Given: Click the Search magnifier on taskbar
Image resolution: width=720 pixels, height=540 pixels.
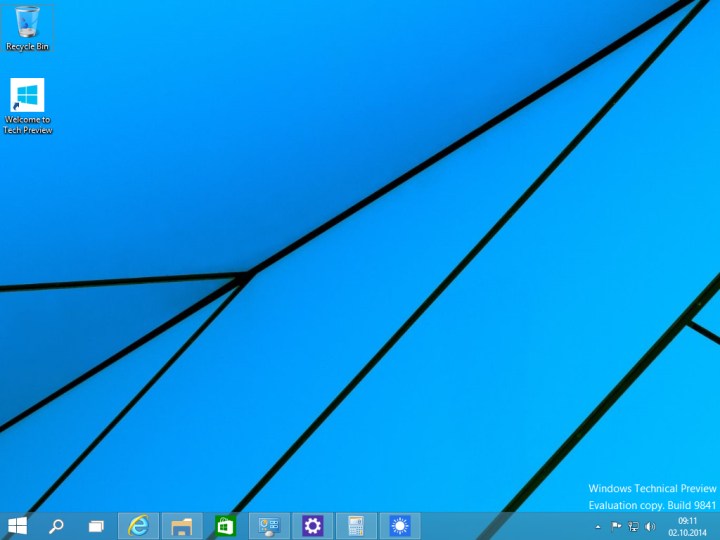Looking at the screenshot, I should coord(56,526).
